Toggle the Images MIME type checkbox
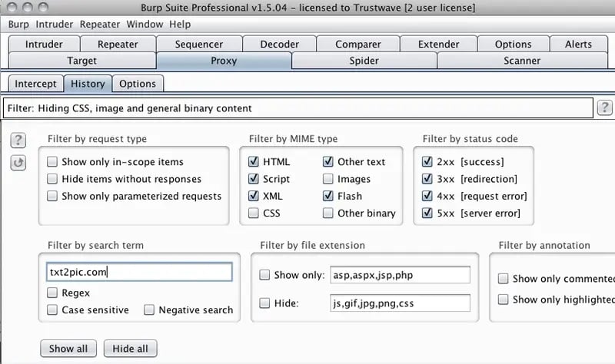Image resolution: width=615 pixels, height=364 pixels. coord(328,179)
